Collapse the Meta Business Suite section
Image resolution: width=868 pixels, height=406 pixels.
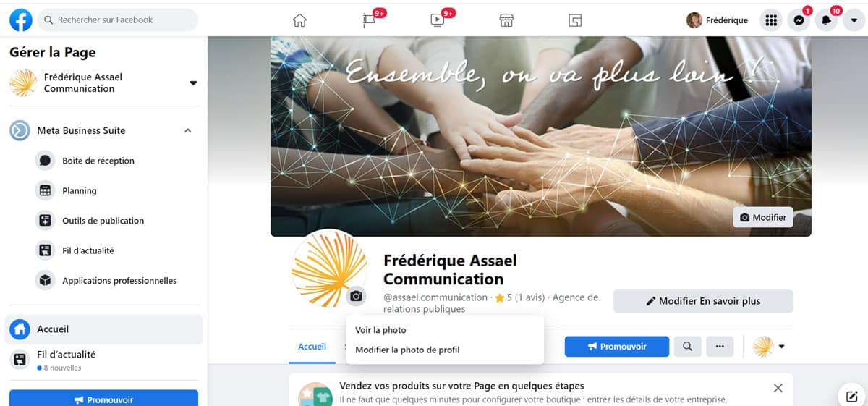188,131
